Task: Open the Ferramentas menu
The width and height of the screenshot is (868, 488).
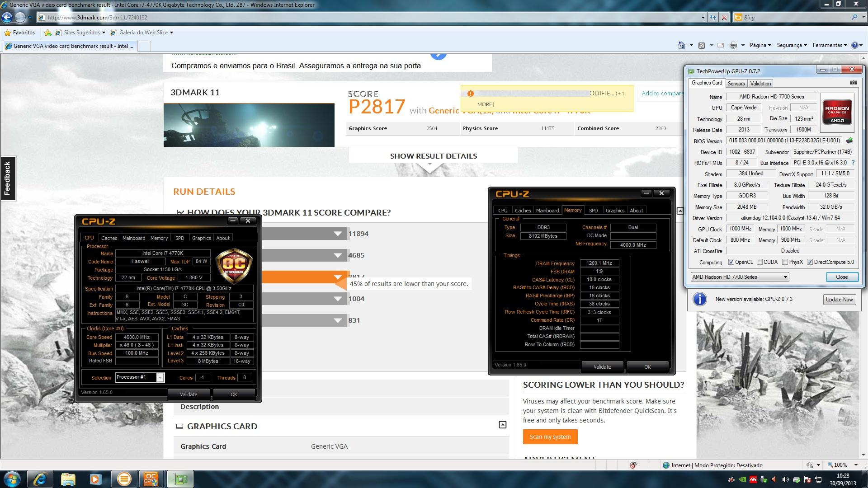Action: (830, 45)
